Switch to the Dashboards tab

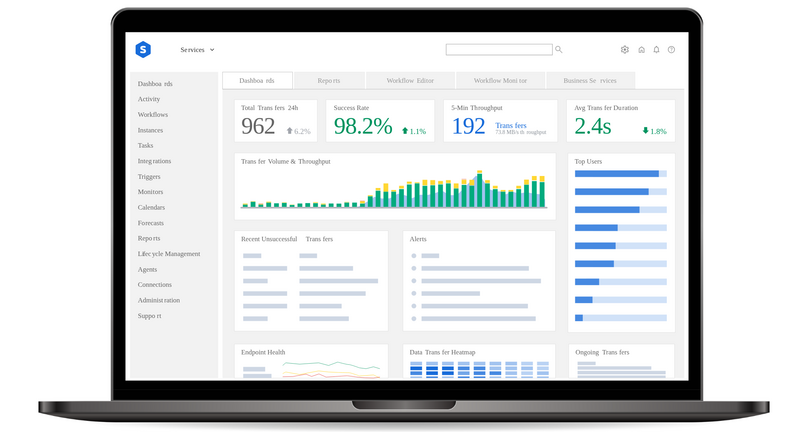pyautogui.click(x=257, y=81)
